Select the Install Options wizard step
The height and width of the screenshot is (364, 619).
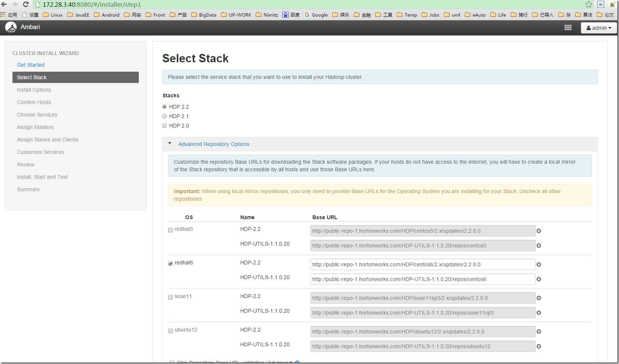point(34,90)
